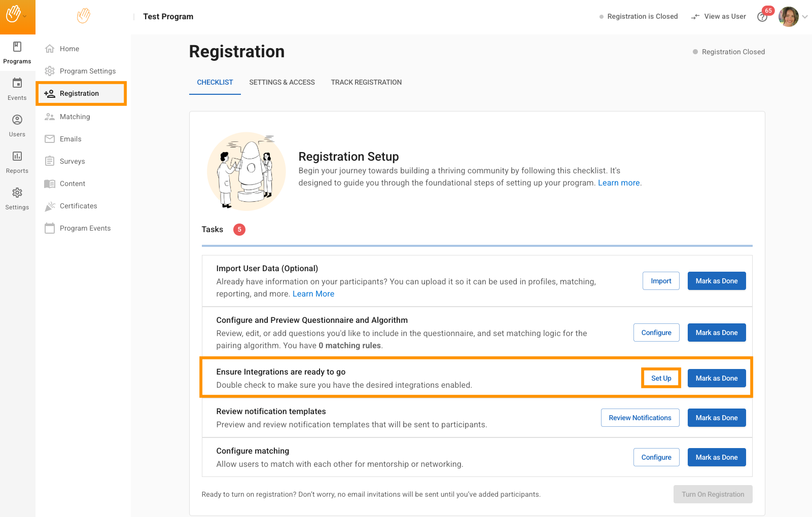The width and height of the screenshot is (812, 517).
Task: Mark Review notification templates as done
Action: tap(716, 418)
